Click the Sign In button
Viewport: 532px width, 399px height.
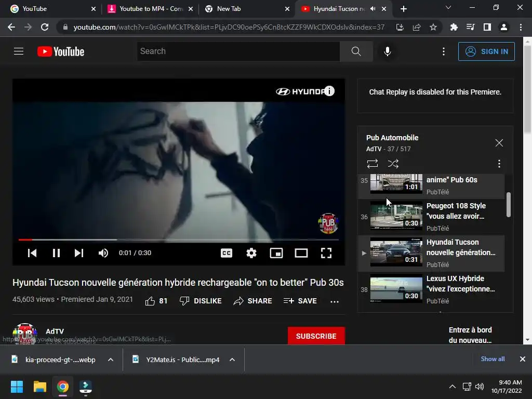[486, 51]
